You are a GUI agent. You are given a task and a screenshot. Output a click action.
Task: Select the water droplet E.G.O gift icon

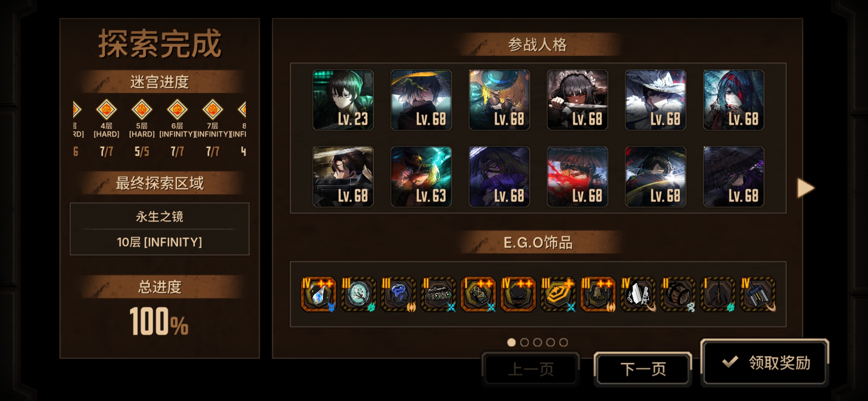318,294
